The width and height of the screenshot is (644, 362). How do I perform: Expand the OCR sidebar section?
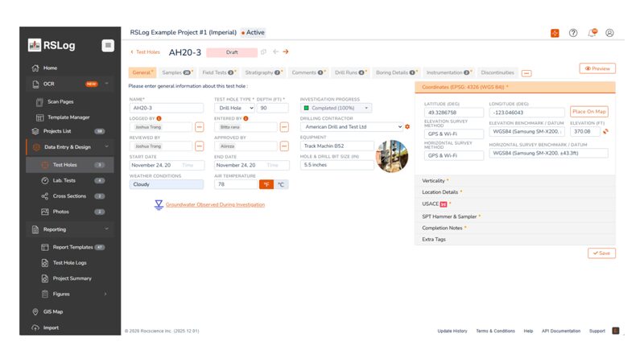click(107, 84)
